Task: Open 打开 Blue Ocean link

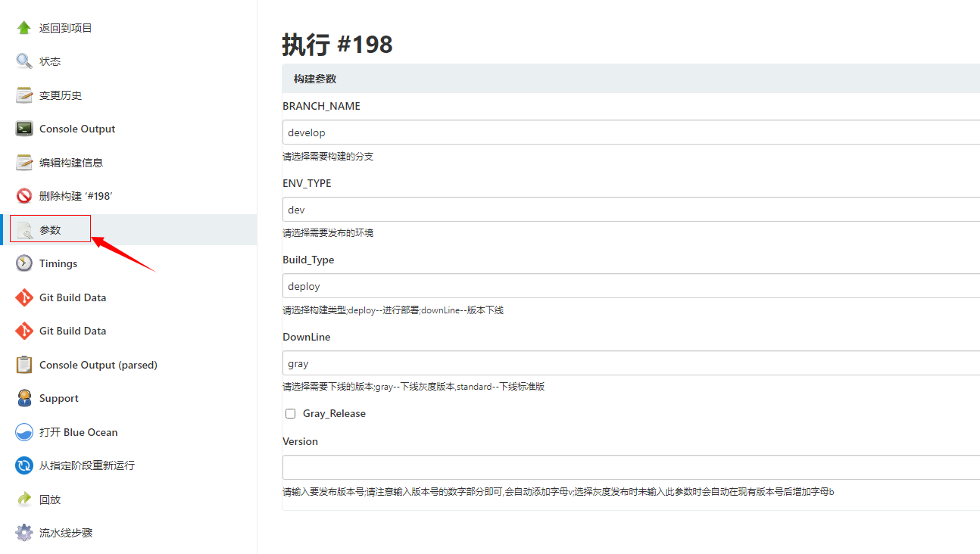Action: coord(79,432)
